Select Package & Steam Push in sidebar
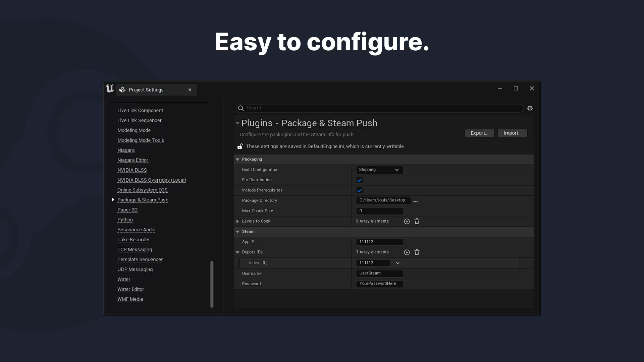This screenshot has width=644, height=362. pyautogui.click(x=143, y=200)
